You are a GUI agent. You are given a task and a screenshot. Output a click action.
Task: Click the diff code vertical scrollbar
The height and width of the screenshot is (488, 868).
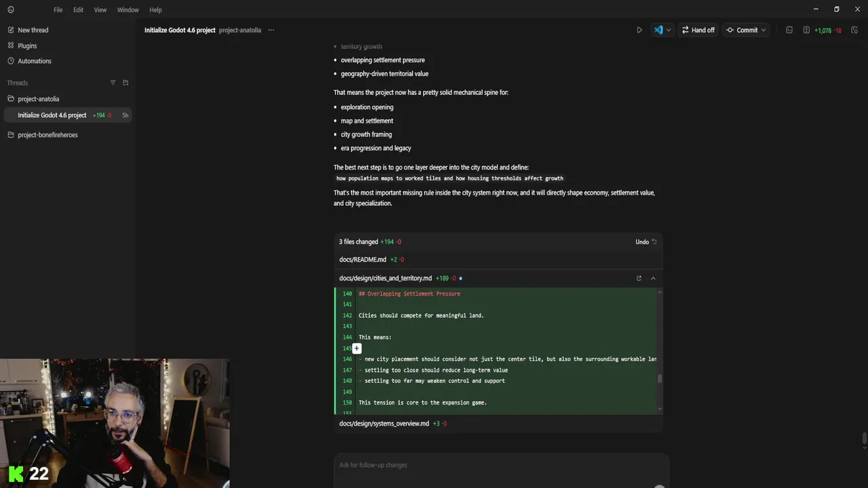[x=660, y=378]
